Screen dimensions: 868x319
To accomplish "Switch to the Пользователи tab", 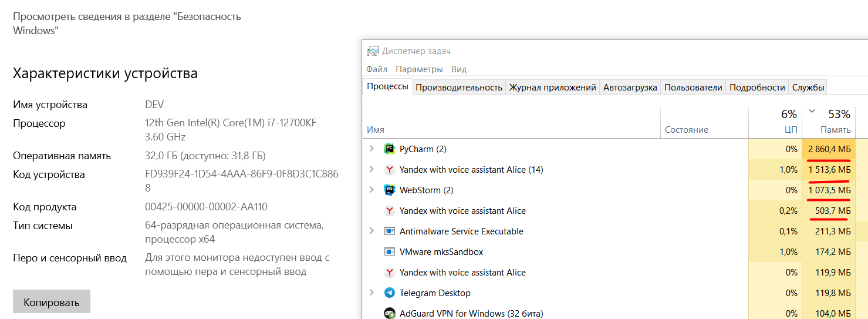I will 693,87.
